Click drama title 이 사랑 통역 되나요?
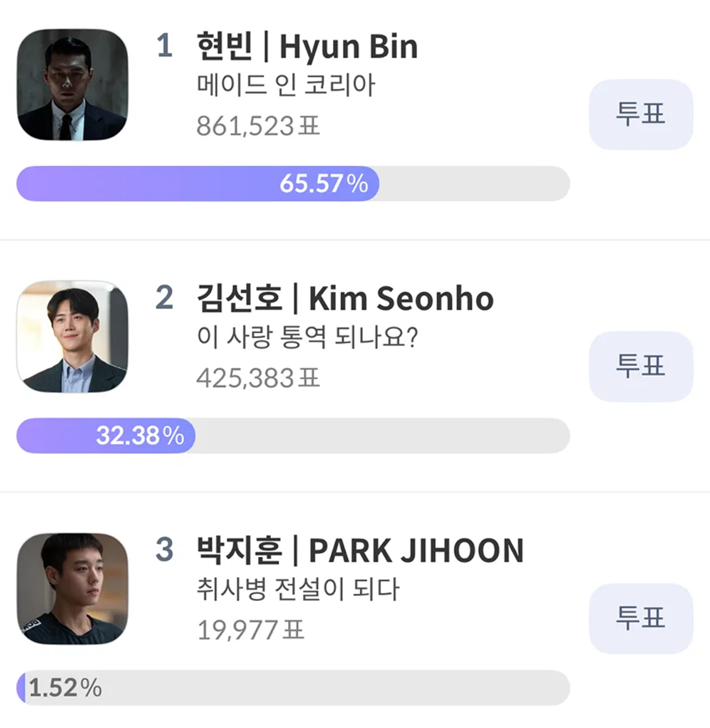The height and width of the screenshot is (728, 710). tap(307, 337)
